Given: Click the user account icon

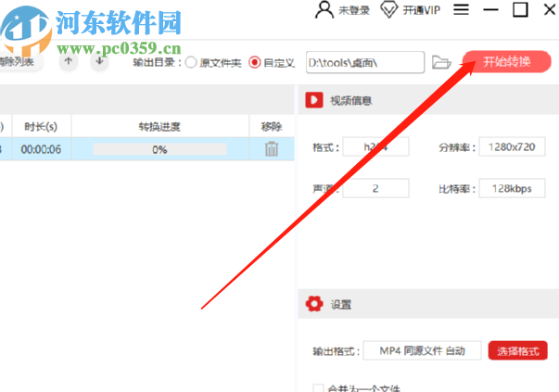Looking at the screenshot, I should pyautogui.click(x=324, y=9).
